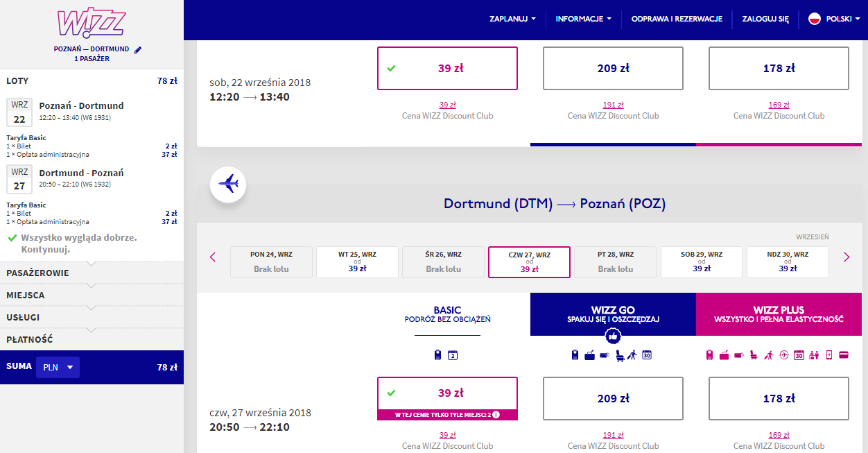Select the CZW 27, WRZ date tab
868x453 pixels.
(x=529, y=262)
